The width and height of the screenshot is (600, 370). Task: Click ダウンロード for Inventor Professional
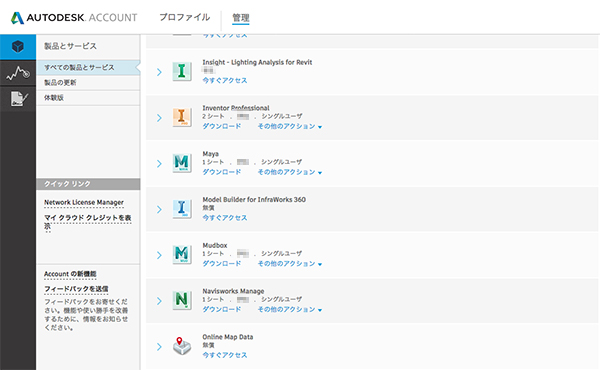tap(222, 126)
